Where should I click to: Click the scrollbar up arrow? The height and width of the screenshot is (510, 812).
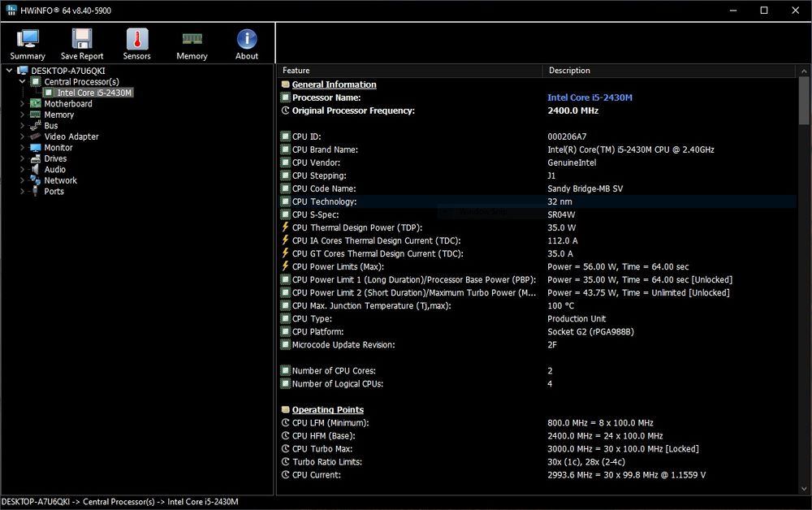click(x=804, y=71)
